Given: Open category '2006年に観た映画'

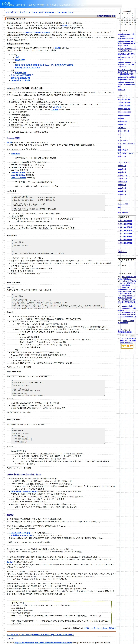Looking at the screenshot, I should tap(124, 99).
